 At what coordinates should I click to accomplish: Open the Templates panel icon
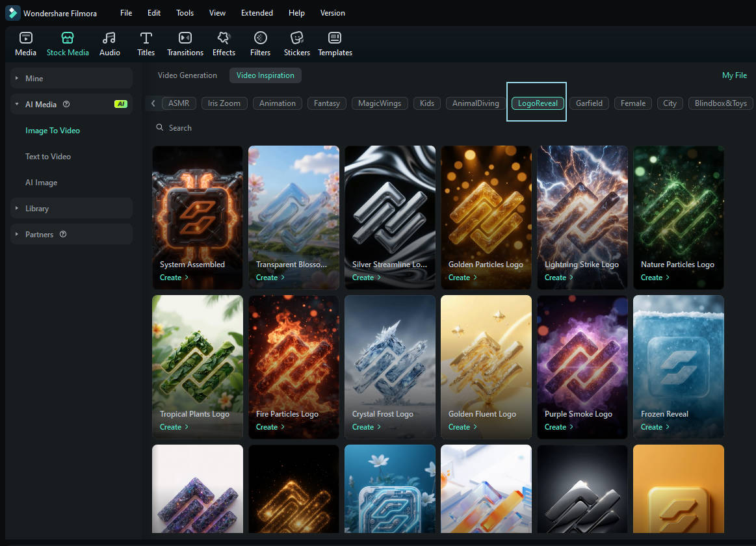pyautogui.click(x=335, y=38)
